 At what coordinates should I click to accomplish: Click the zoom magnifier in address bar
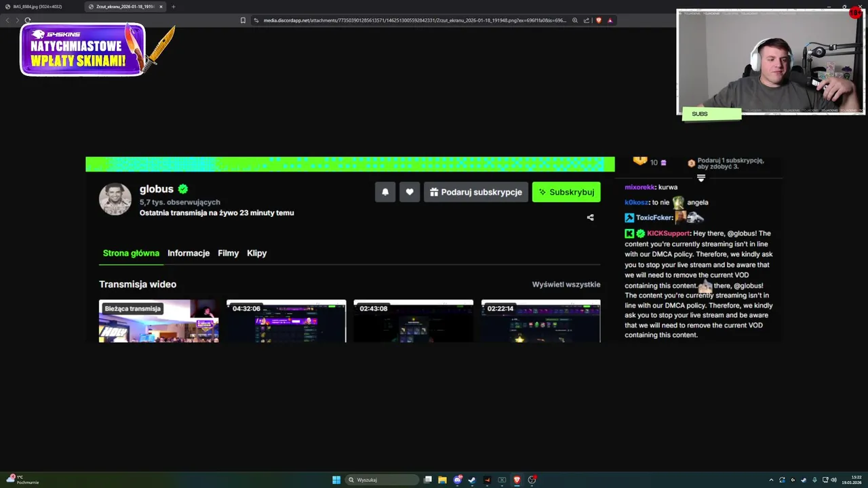[x=575, y=20]
